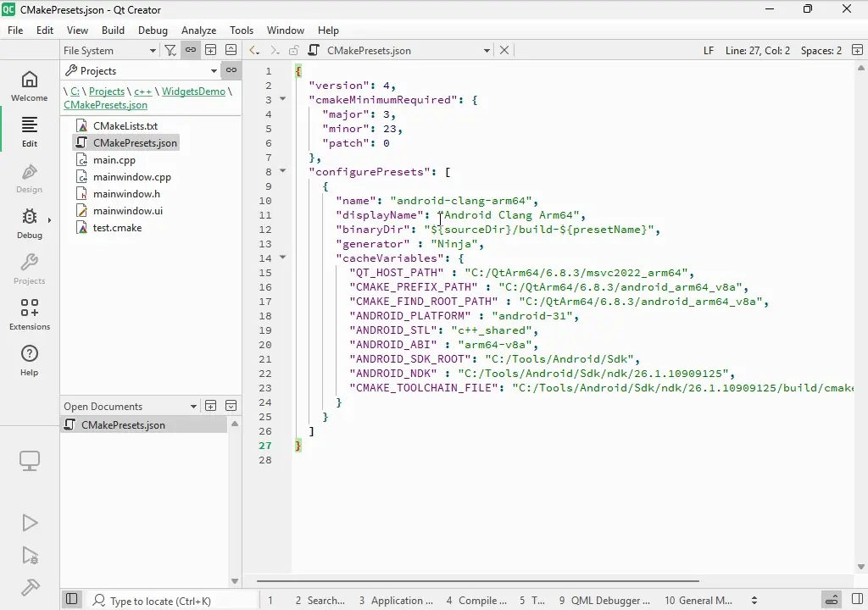The height and width of the screenshot is (610, 868).
Task: Open the Extensions mode
Action: pos(30,314)
